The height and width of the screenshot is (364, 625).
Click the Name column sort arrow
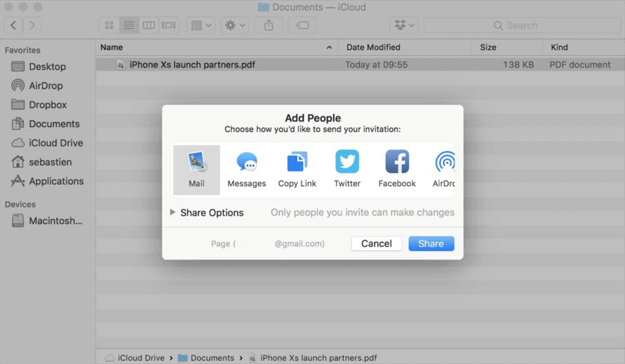click(x=329, y=47)
